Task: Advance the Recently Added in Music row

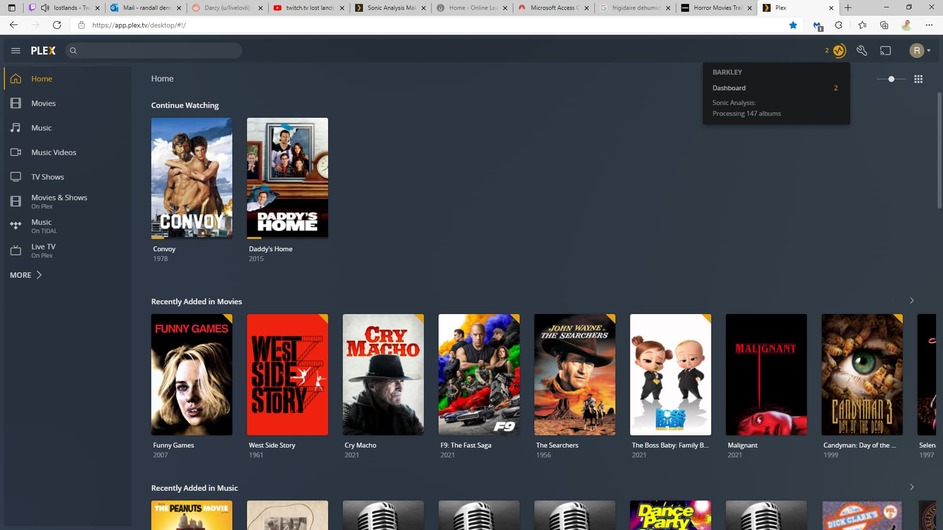Action: tap(912, 487)
